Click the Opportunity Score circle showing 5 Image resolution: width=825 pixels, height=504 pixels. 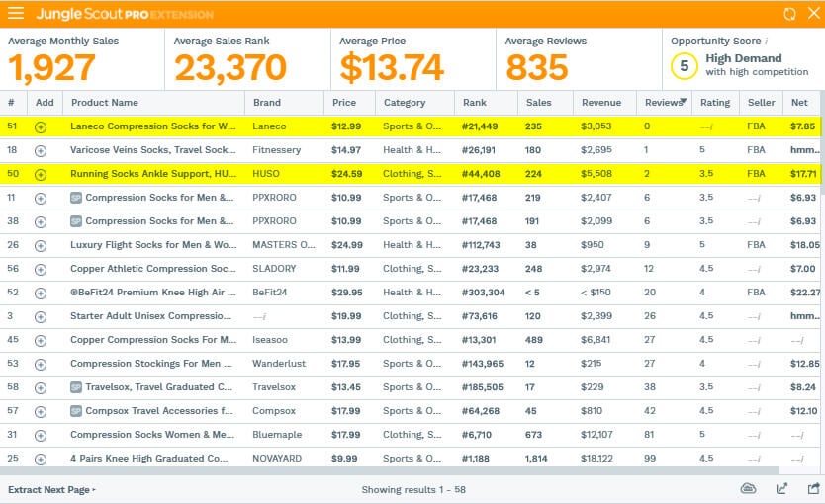pyautogui.click(x=684, y=66)
